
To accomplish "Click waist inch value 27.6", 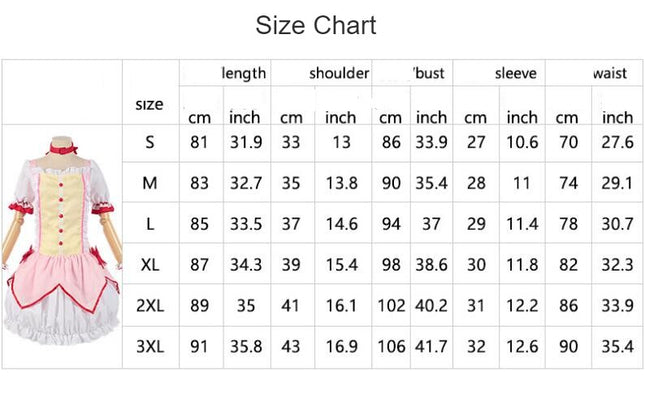I will pos(617,142).
